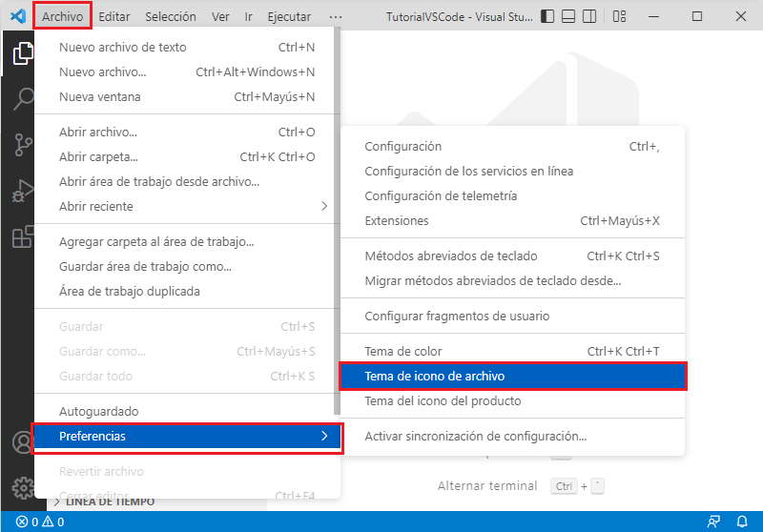The image size is (763, 532).
Task: Expand the Preferencias submenu
Action: pyautogui.click(x=187, y=437)
